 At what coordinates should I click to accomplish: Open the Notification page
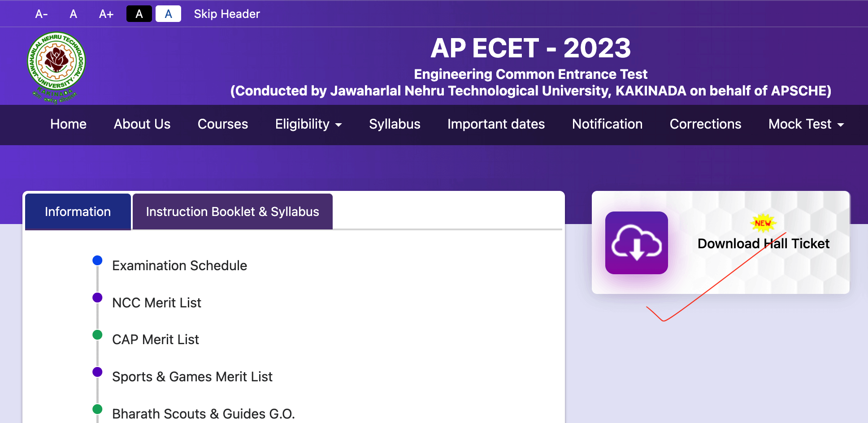click(607, 124)
